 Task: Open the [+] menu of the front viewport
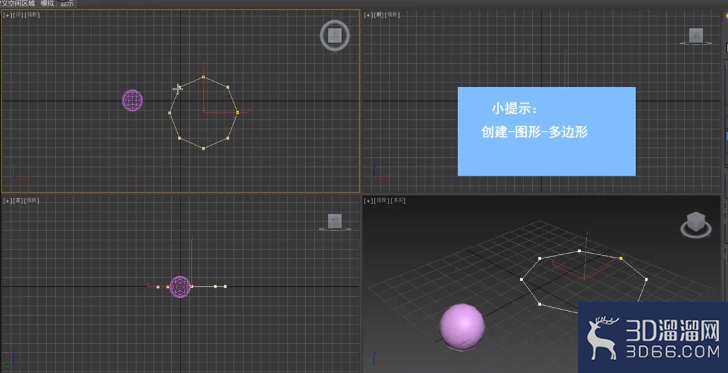coord(368,15)
